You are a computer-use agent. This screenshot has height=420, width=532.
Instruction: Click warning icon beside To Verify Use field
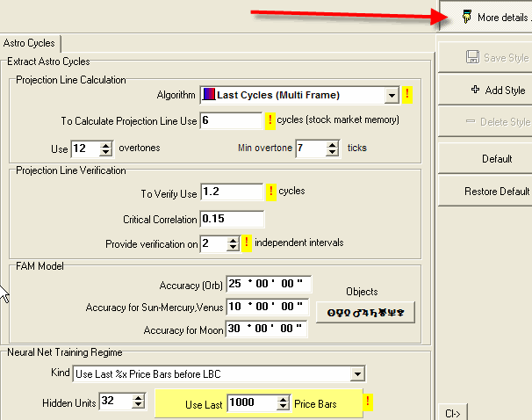click(x=270, y=191)
